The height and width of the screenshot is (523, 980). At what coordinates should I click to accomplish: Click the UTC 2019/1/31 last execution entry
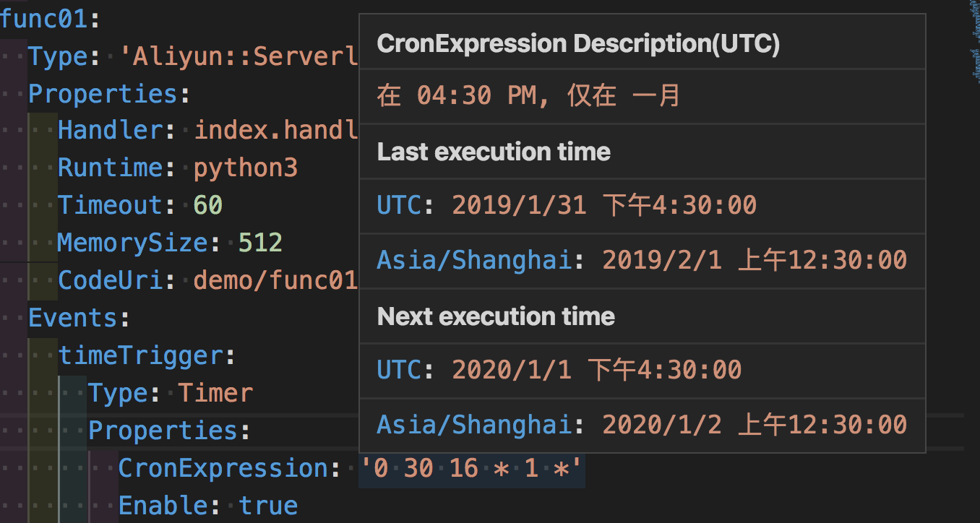[567, 206]
